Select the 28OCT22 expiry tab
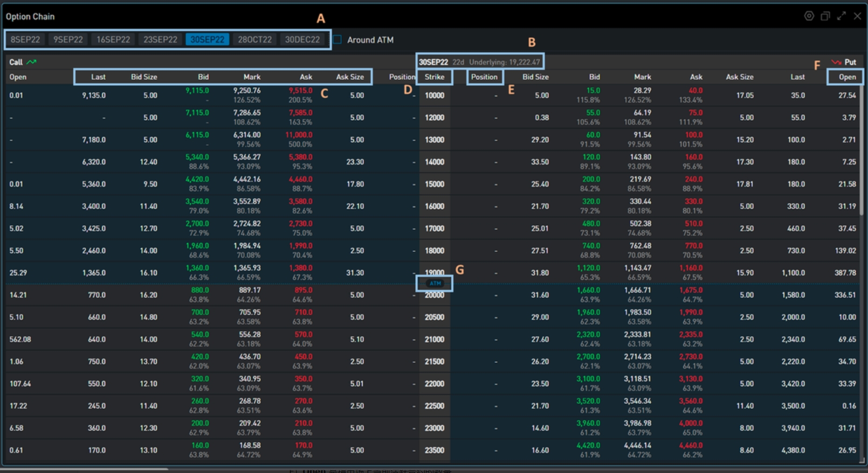868x473 pixels. (x=255, y=39)
